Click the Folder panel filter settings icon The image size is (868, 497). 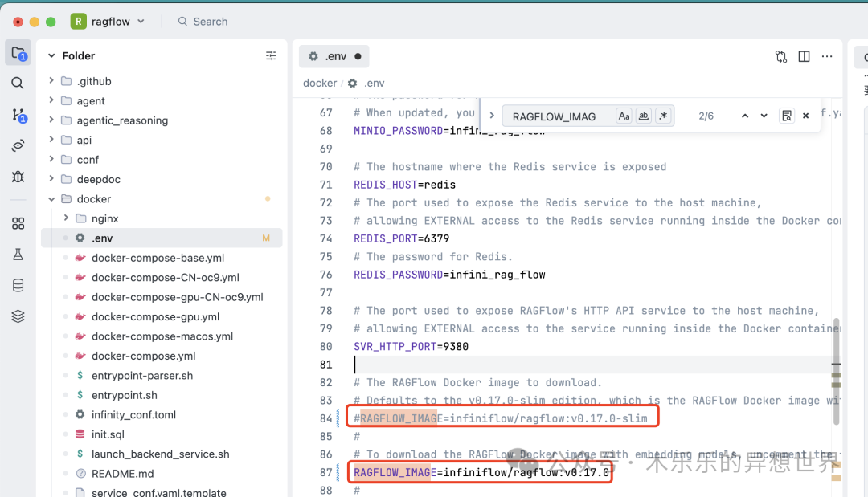[271, 55]
